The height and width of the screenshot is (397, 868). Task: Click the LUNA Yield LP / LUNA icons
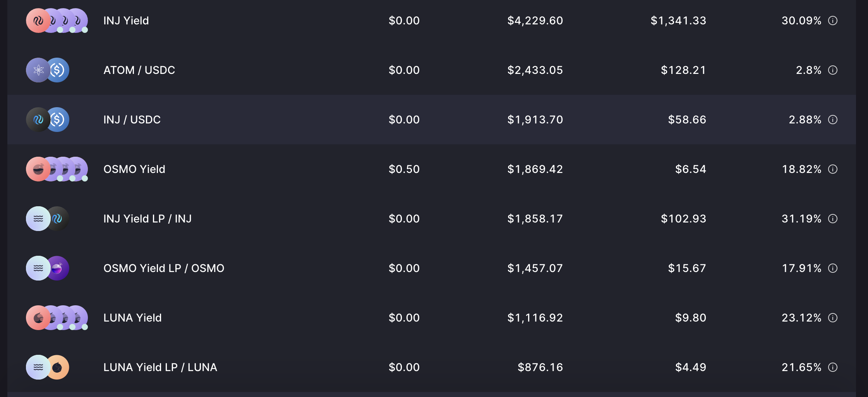pyautogui.click(x=48, y=367)
